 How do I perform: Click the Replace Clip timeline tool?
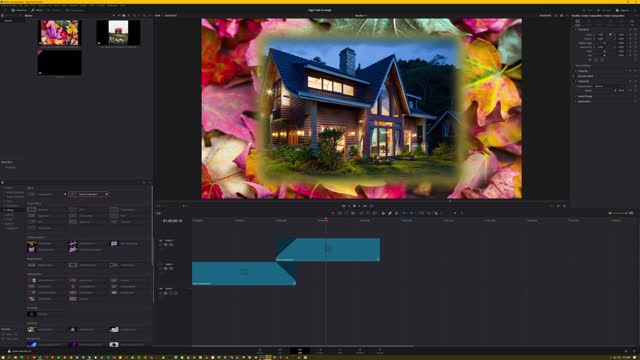tap(374, 213)
